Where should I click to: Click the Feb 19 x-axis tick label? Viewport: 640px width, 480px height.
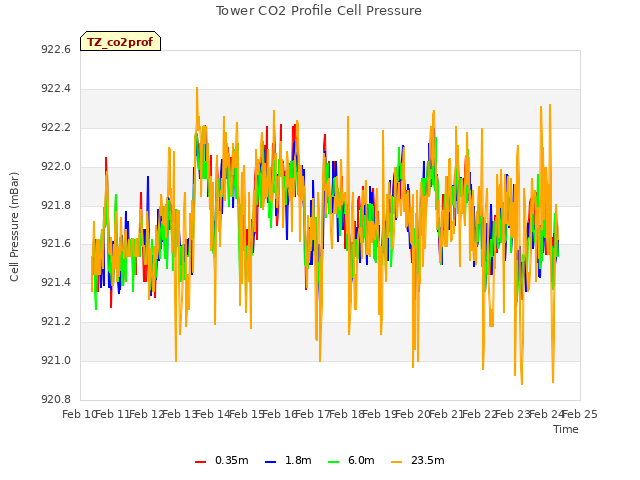[380, 414]
